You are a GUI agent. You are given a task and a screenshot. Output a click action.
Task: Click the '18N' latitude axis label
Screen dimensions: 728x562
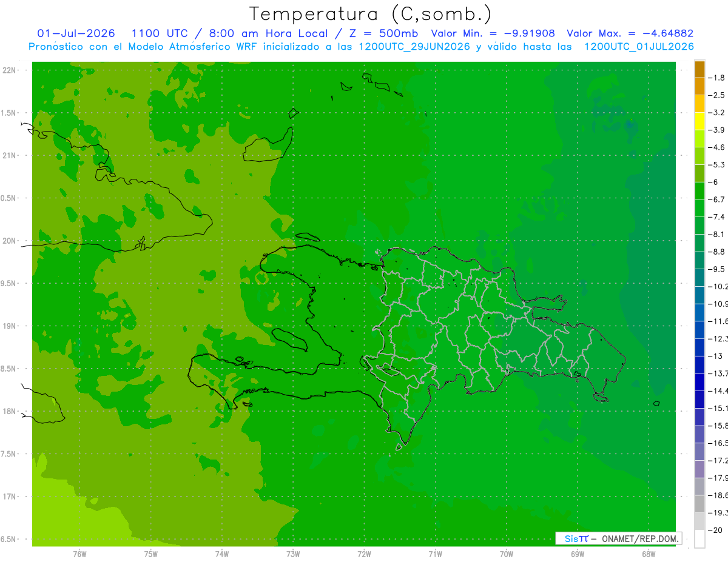coord(10,412)
